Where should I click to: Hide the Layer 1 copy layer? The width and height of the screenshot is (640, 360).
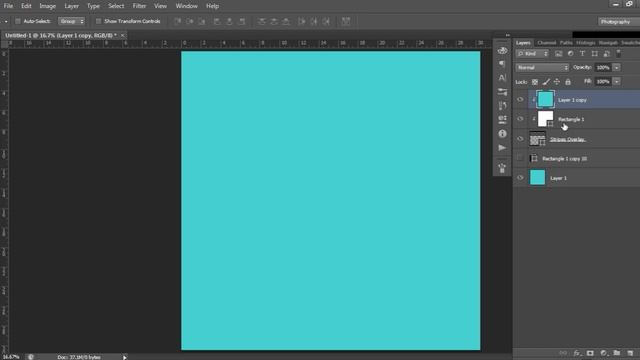(520, 100)
